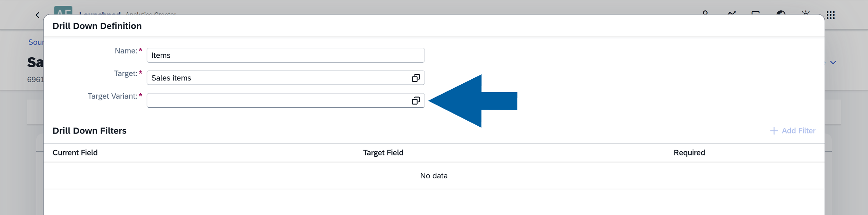Expand the dropdown chevron on the right edge
The height and width of the screenshot is (215, 868).
pyautogui.click(x=834, y=62)
